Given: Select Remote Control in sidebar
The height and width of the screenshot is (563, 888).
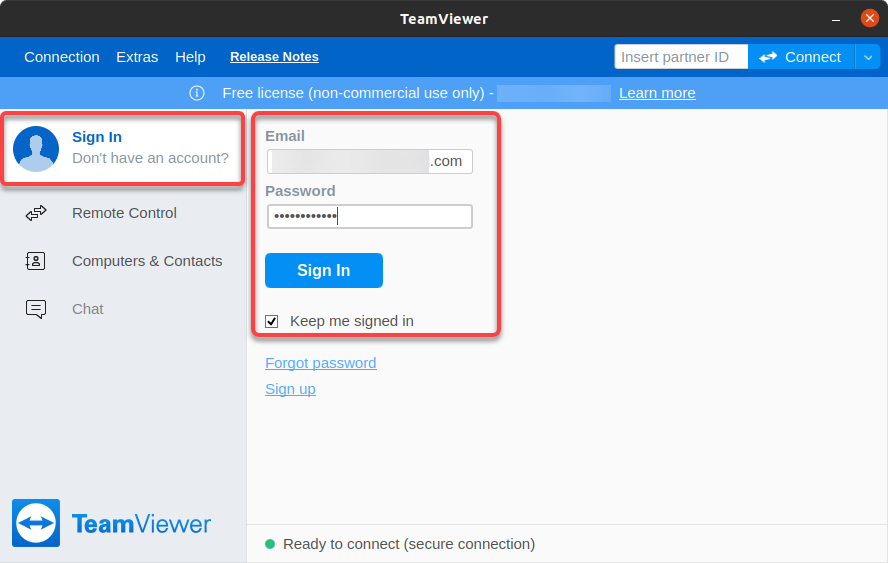Looking at the screenshot, I should click(x=123, y=213).
